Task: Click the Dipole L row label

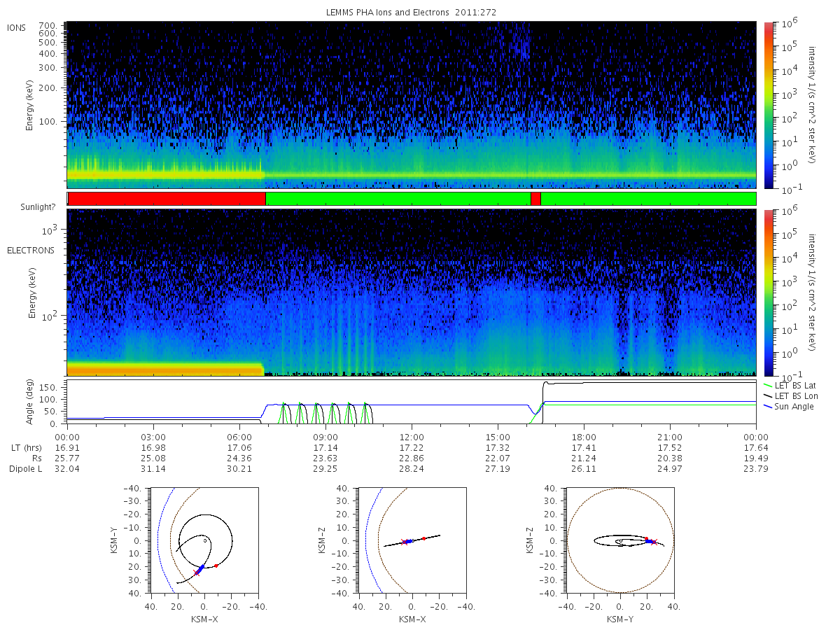Action: [x=26, y=468]
